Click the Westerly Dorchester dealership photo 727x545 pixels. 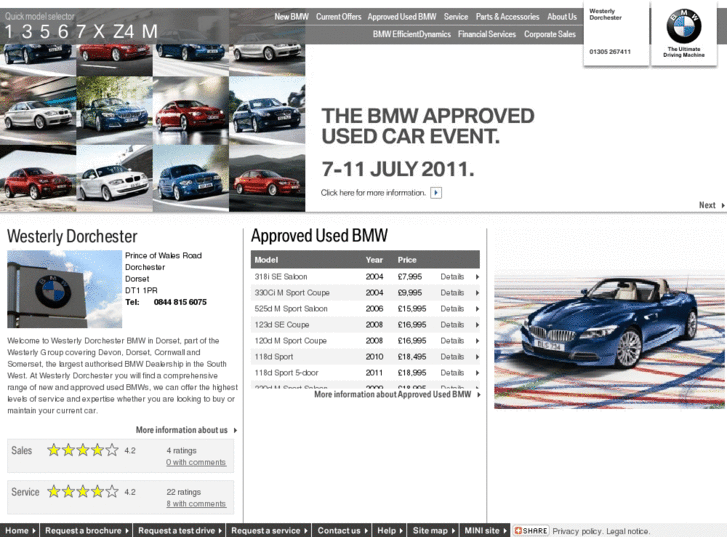[64, 289]
